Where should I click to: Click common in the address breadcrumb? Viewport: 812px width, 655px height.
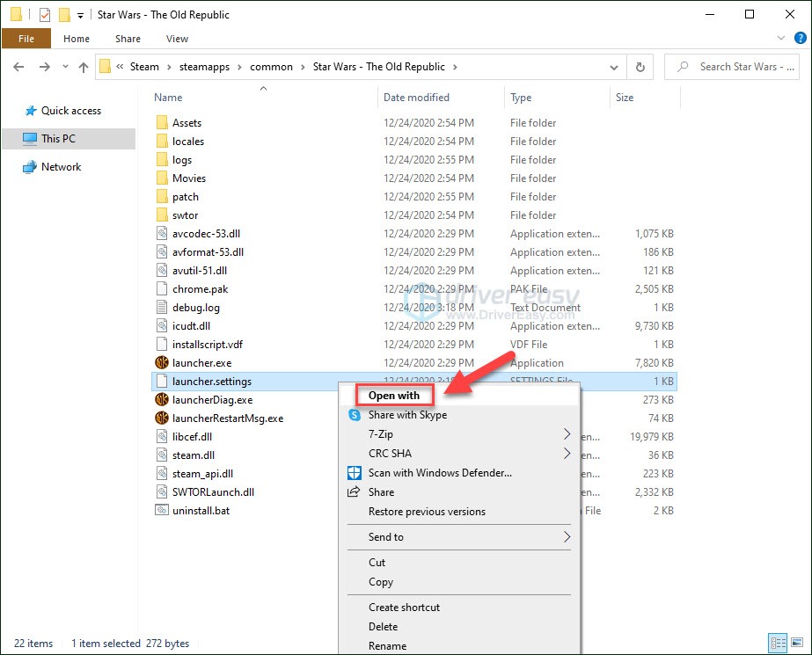coord(271,67)
